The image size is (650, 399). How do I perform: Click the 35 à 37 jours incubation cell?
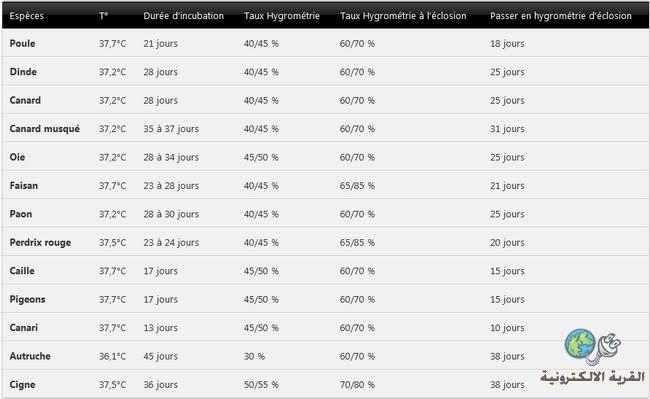(x=171, y=129)
